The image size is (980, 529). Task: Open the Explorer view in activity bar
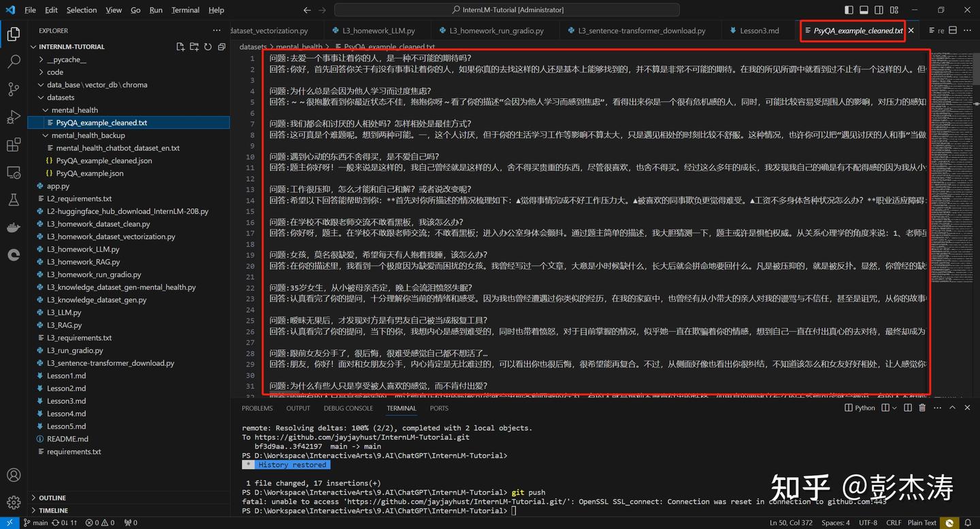13,33
